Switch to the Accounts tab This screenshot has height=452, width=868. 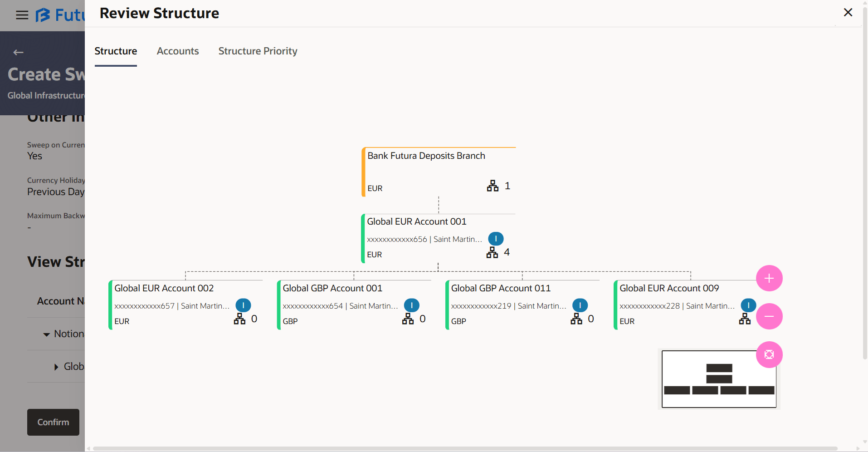pyautogui.click(x=178, y=51)
